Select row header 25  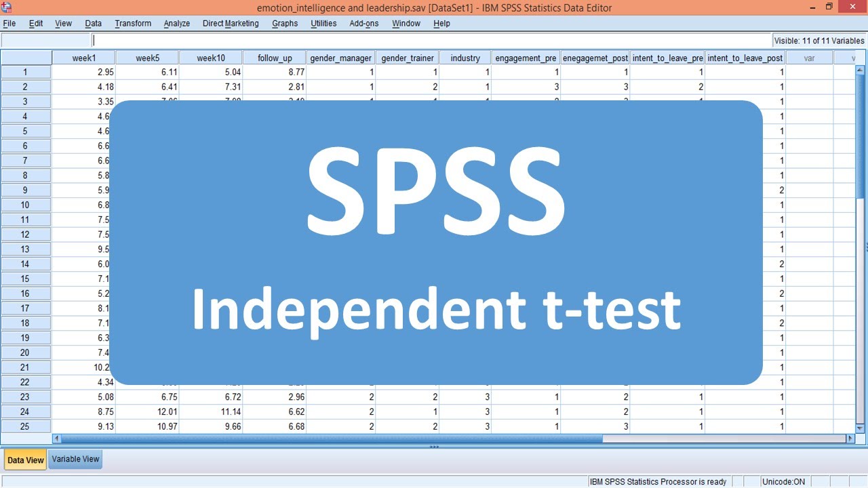[x=26, y=426]
